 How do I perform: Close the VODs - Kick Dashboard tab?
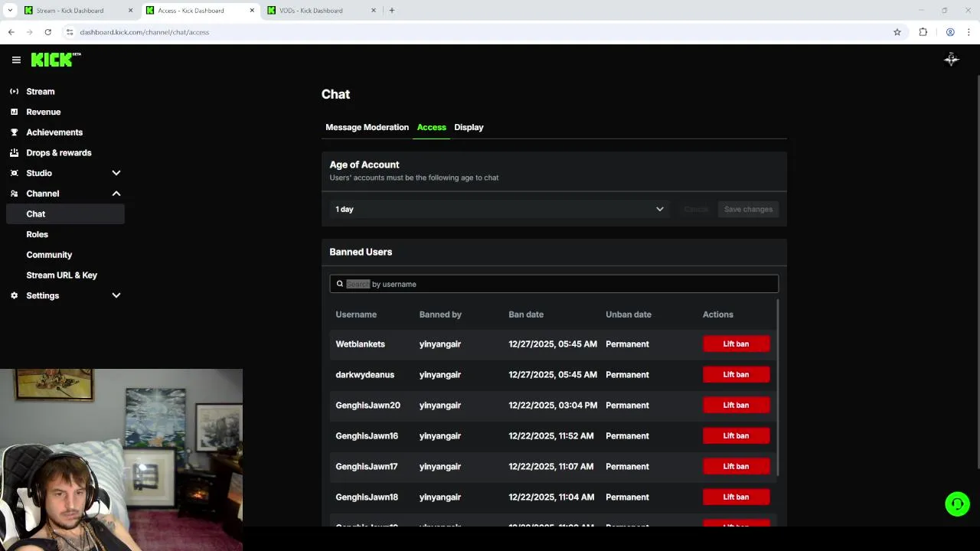click(x=374, y=11)
